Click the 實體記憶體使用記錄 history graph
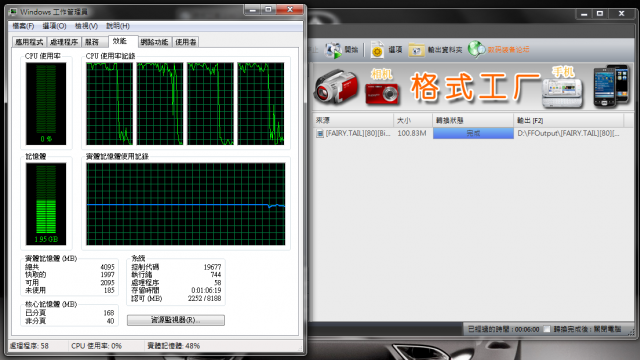Screen dimensions: 640x360 click(186, 204)
